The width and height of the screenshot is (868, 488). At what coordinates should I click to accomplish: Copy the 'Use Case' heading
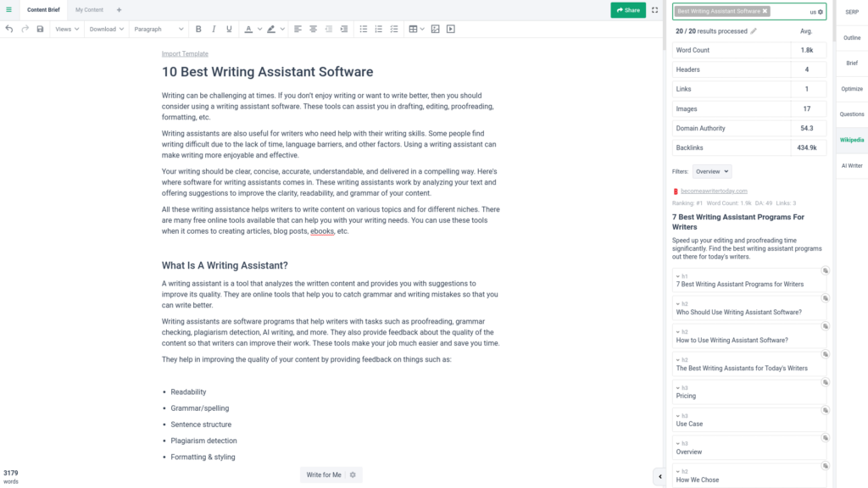(x=826, y=410)
